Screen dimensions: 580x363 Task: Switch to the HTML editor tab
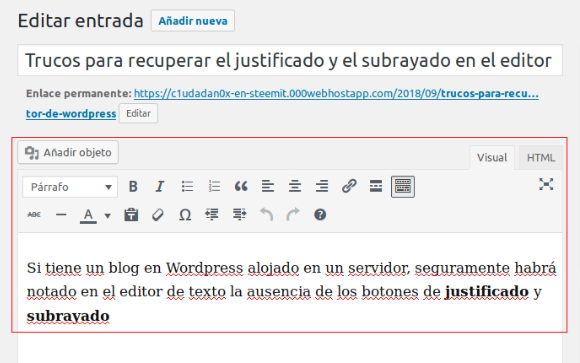tap(541, 158)
